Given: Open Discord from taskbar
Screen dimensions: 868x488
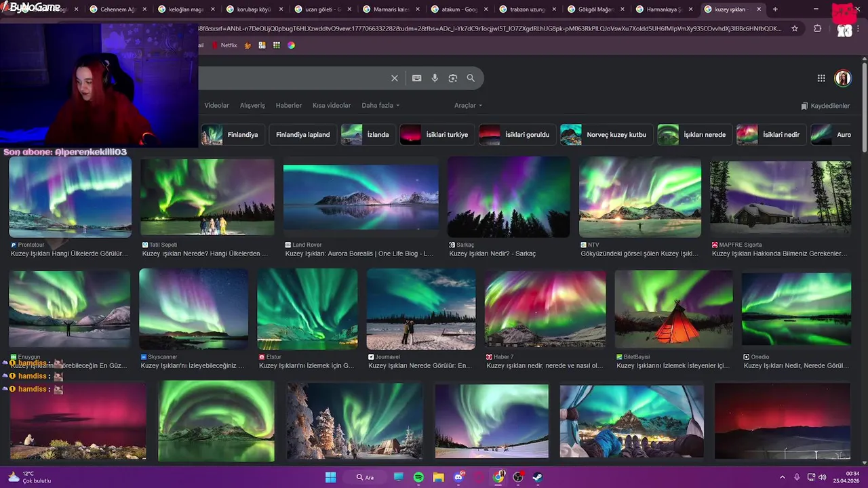Looking at the screenshot, I should click(x=458, y=477).
